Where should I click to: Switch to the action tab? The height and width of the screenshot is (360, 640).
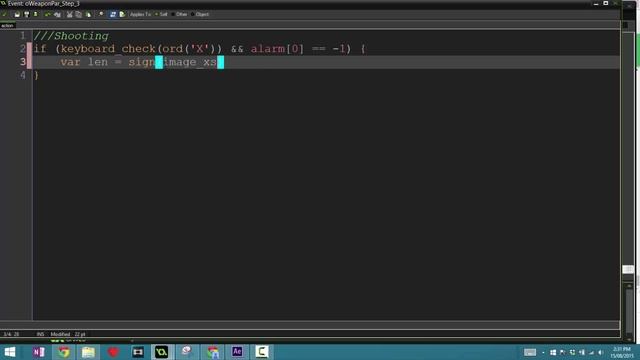[x=7, y=25]
